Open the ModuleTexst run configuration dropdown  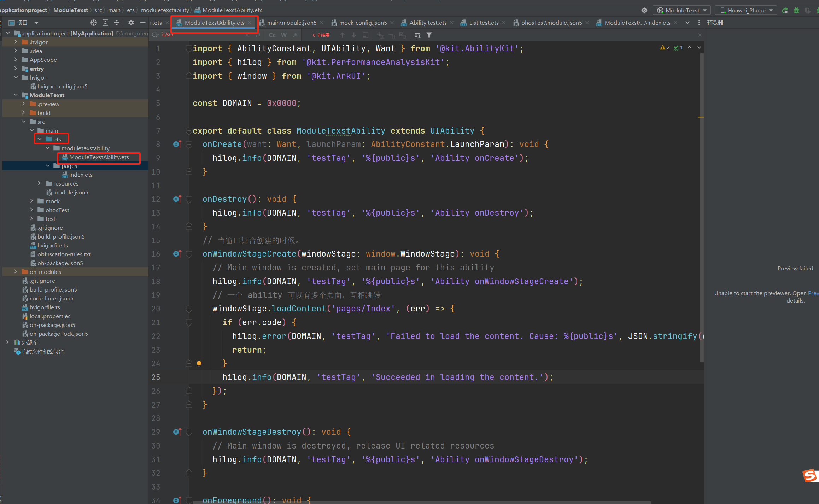[x=682, y=10]
